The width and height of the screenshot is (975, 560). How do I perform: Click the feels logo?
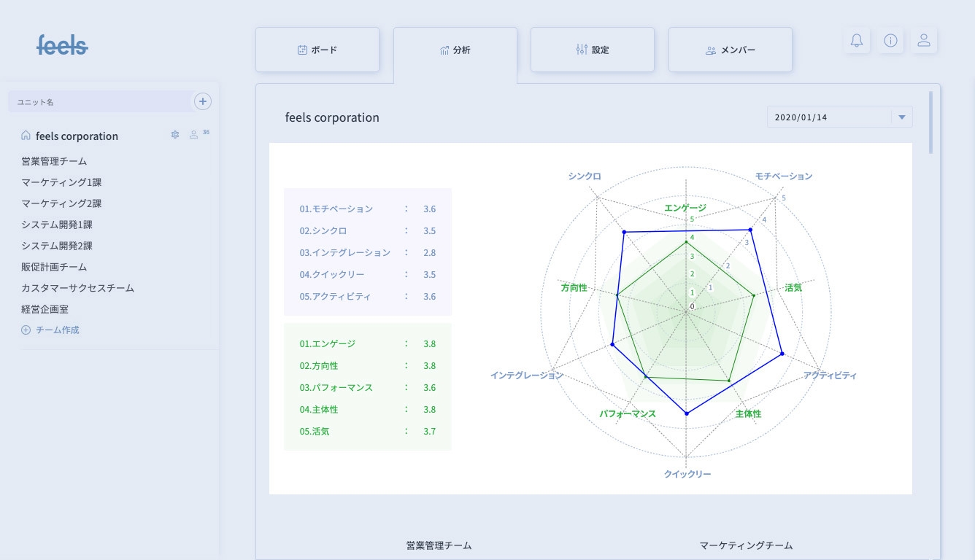tap(63, 46)
